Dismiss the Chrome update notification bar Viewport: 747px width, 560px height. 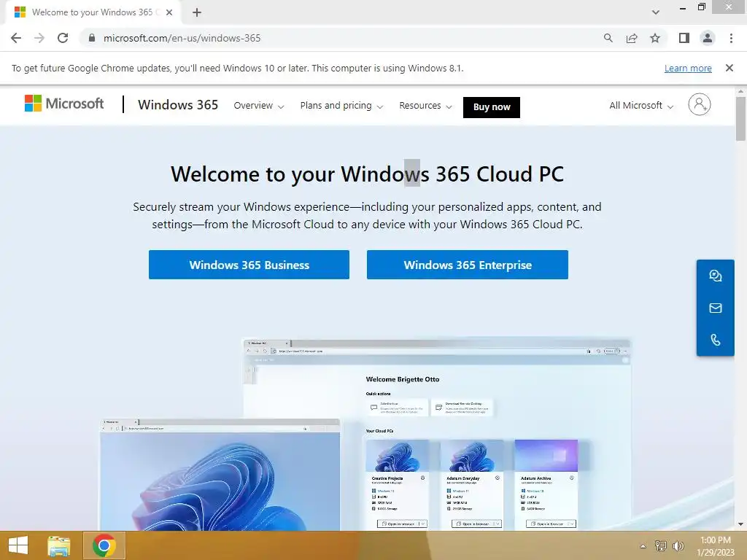729,68
